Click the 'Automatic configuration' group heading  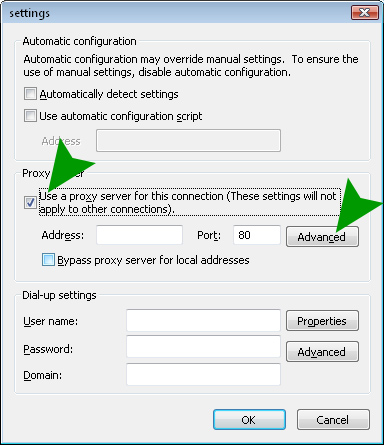pyautogui.click(x=79, y=41)
